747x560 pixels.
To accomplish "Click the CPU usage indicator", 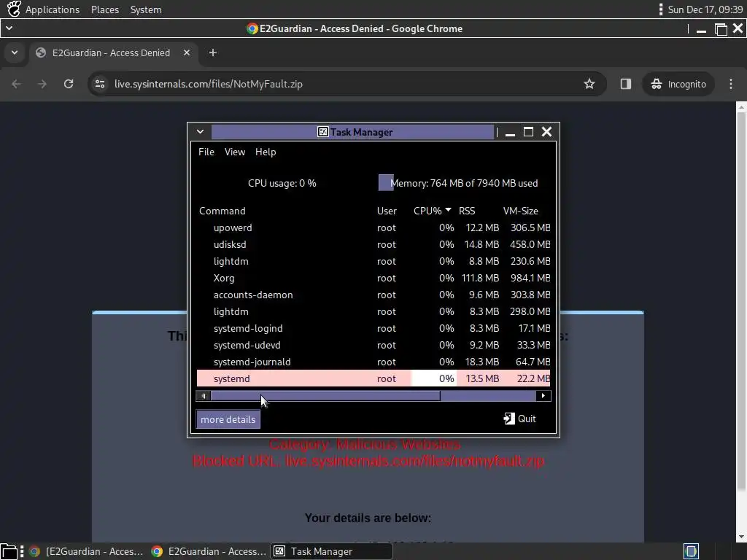I will 282,183.
